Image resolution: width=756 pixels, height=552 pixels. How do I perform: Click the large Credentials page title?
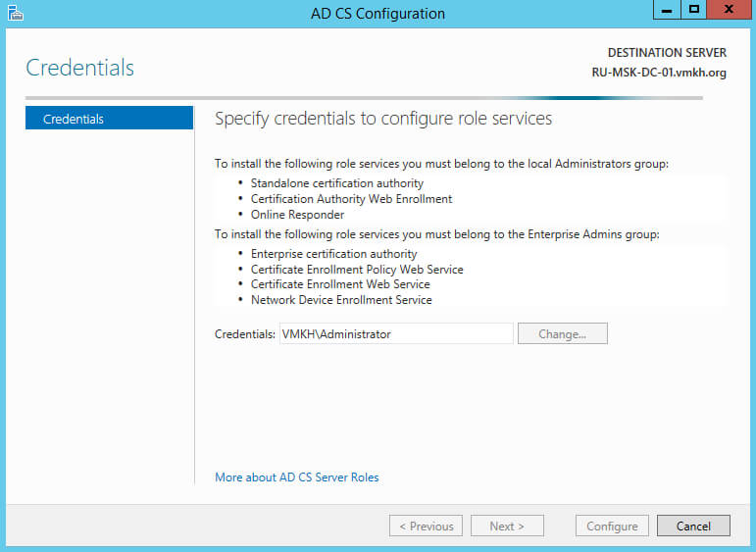click(x=80, y=68)
